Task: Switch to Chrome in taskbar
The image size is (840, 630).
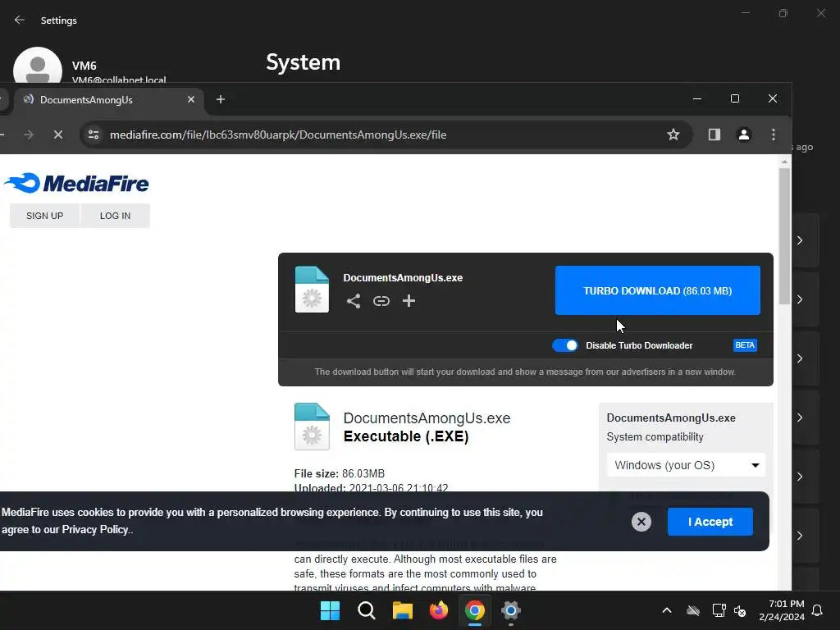Action: (x=475, y=610)
